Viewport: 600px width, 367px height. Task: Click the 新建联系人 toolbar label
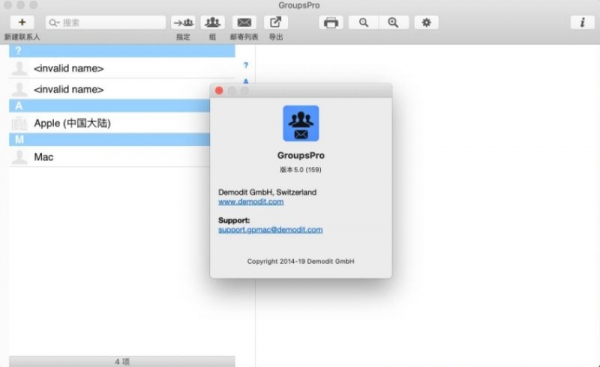(x=22, y=37)
